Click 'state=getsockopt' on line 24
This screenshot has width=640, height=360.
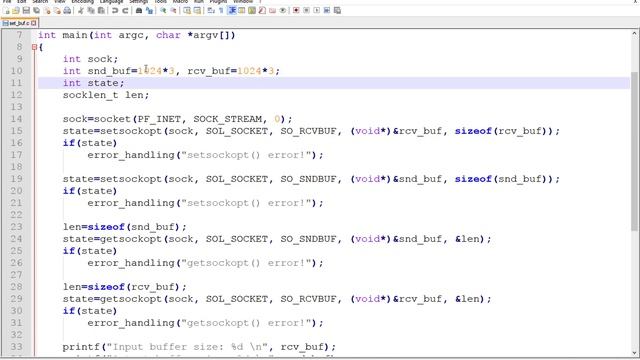[112, 239]
